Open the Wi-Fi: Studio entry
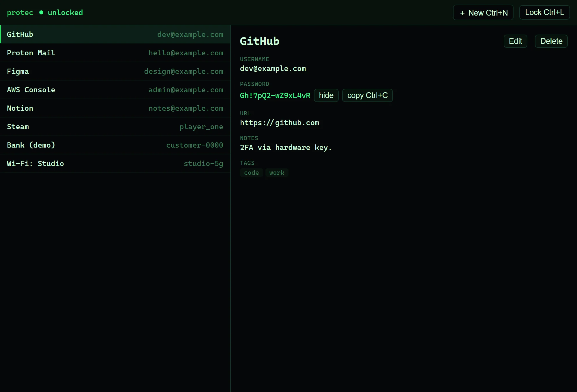This screenshot has height=392, width=577. pos(115,164)
